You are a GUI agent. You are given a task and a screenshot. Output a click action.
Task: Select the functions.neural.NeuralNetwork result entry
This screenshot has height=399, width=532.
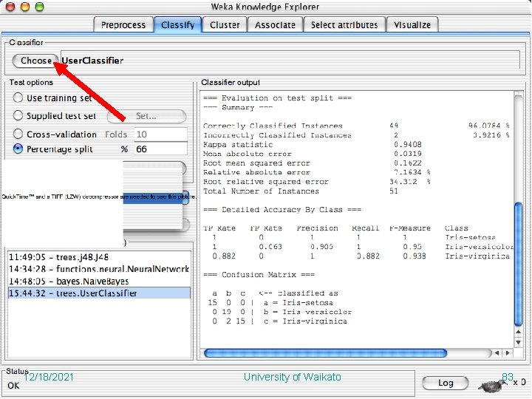(99, 269)
